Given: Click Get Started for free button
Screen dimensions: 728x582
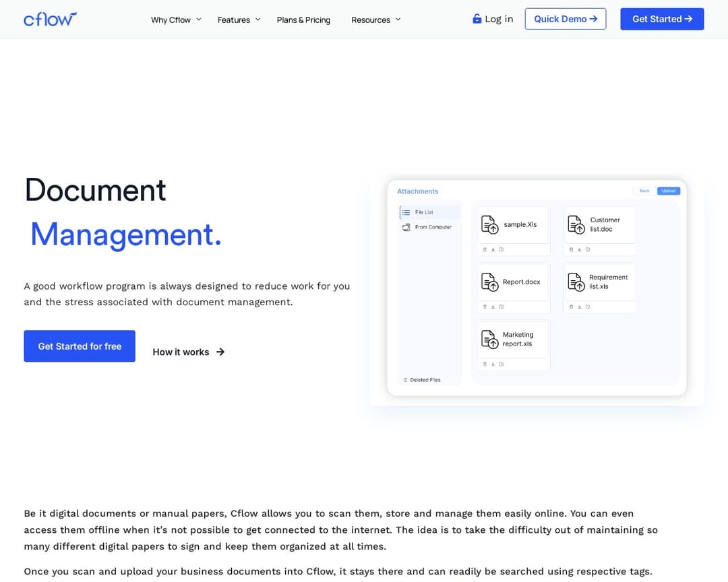Looking at the screenshot, I should tap(80, 346).
